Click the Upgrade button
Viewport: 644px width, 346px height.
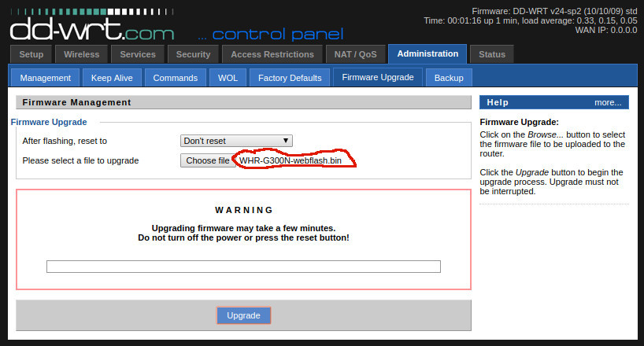tap(243, 315)
